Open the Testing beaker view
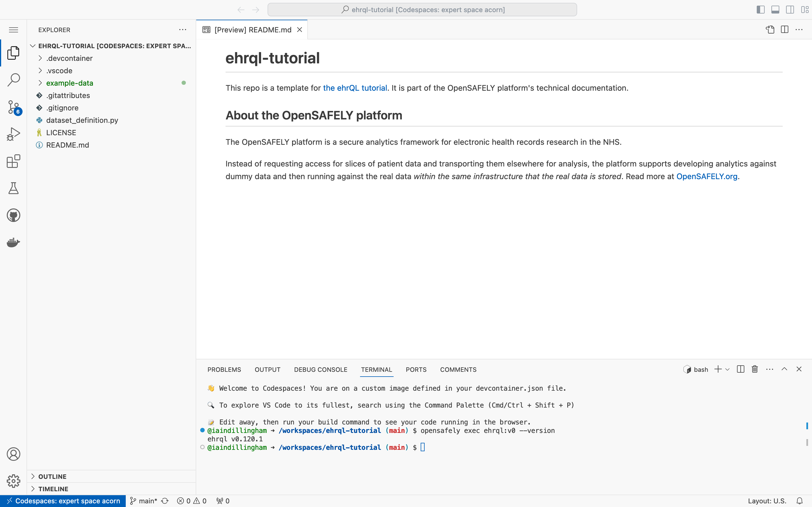Screen dimensions: 812x507 (14, 188)
